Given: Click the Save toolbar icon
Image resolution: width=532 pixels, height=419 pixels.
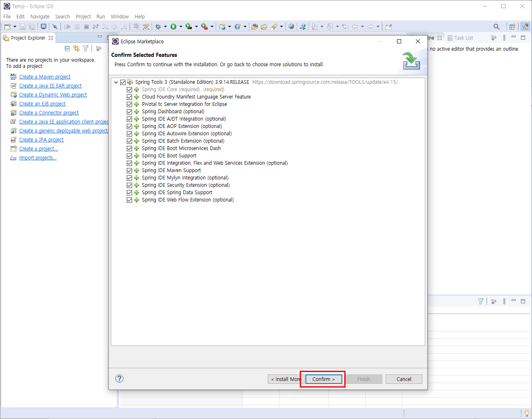Looking at the screenshot, I should click(x=22, y=27).
